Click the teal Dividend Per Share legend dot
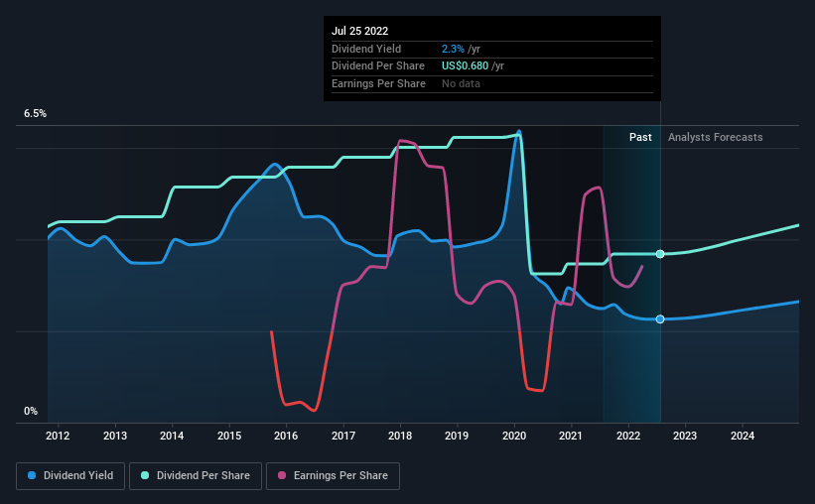 click(145, 475)
